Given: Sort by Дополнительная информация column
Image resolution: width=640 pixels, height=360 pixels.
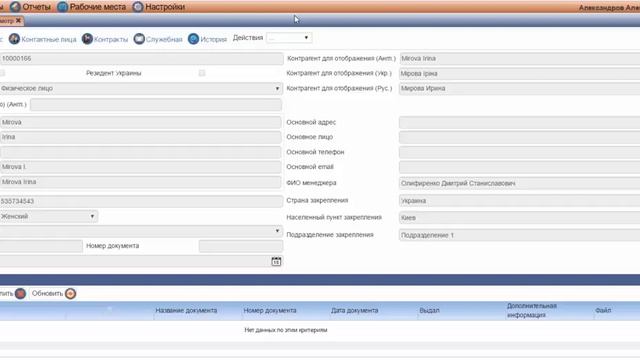Looking at the screenshot, I should click(x=531, y=311).
